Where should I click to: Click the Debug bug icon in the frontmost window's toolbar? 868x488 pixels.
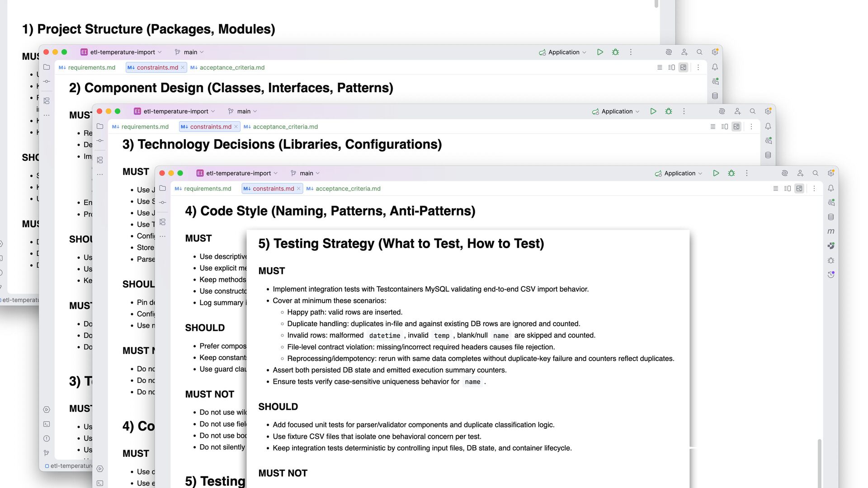pos(731,173)
